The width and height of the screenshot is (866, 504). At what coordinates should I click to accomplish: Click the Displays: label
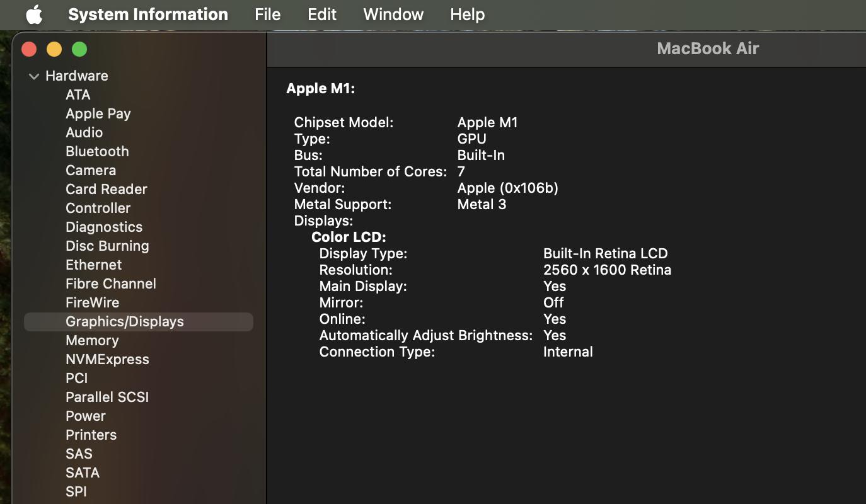323,220
